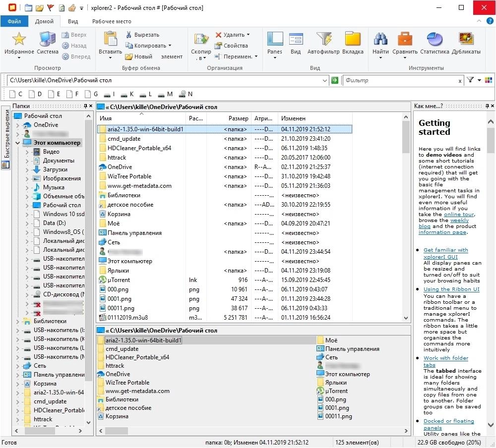Open the color grid icon in filter bar
This screenshot has width=496, height=448.
point(489,80)
